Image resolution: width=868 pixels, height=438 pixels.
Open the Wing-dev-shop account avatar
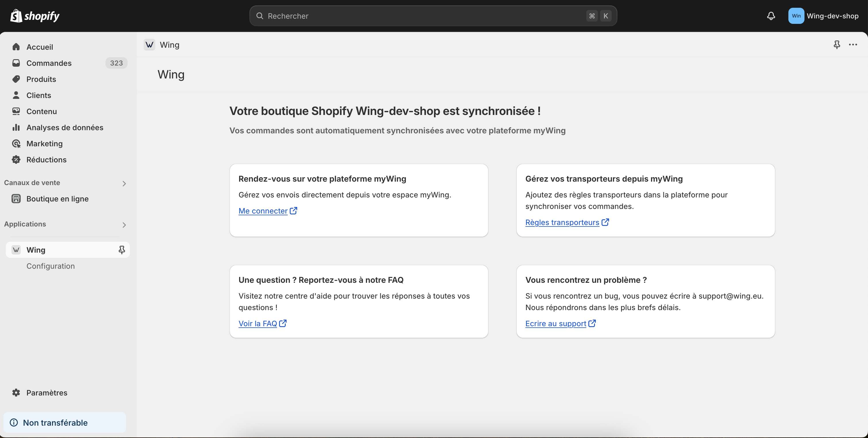point(796,16)
